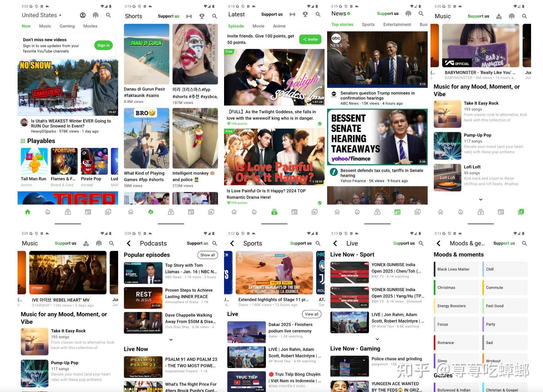Screen dimensions: 543x392
Task: Tap cast icon on News screen
Action: (x=408, y=14)
